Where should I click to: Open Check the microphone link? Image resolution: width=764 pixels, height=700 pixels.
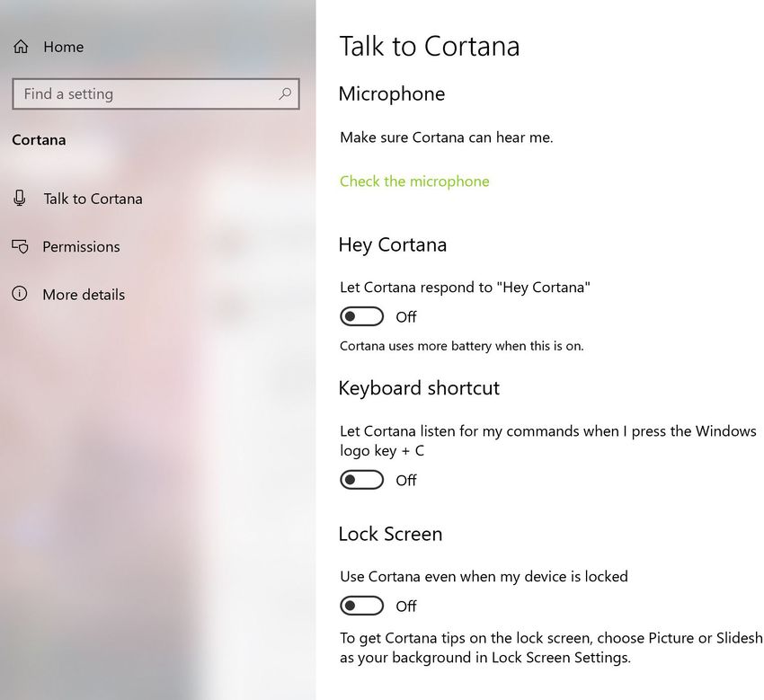coord(414,182)
